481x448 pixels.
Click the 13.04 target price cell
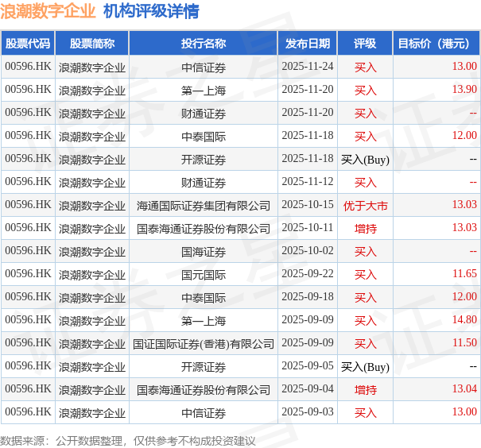[x=464, y=389]
